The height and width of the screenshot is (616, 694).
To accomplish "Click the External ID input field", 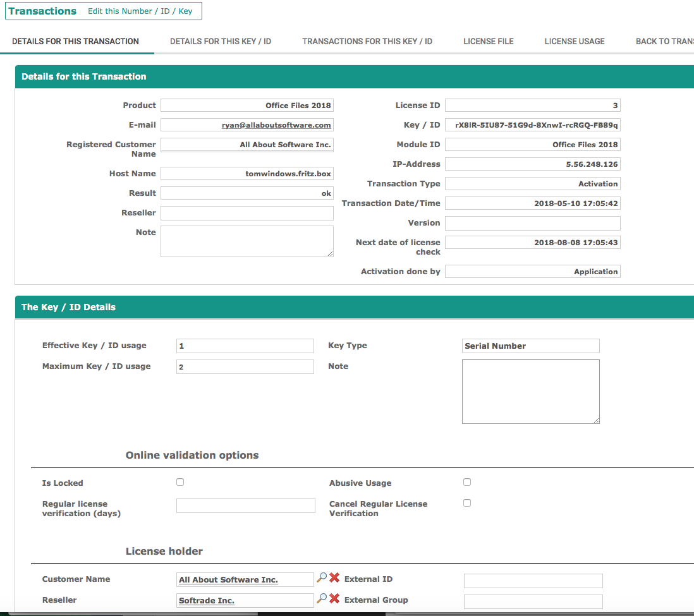I will tap(533, 581).
